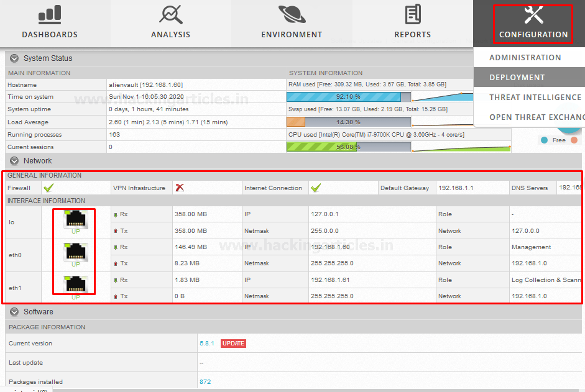Click the RAM used 92.10% progress bar

click(x=348, y=97)
